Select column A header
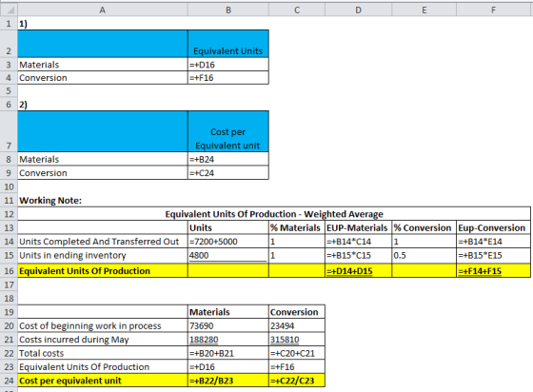533x392 pixels. (x=103, y=10)
